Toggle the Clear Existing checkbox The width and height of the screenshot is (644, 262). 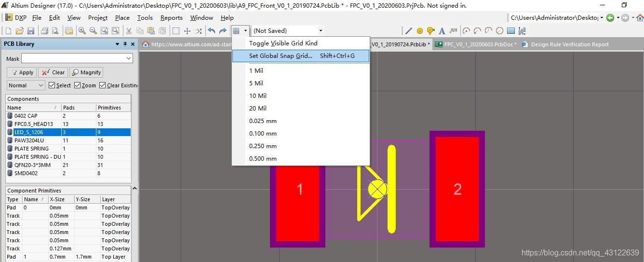[x=102, y=85]
